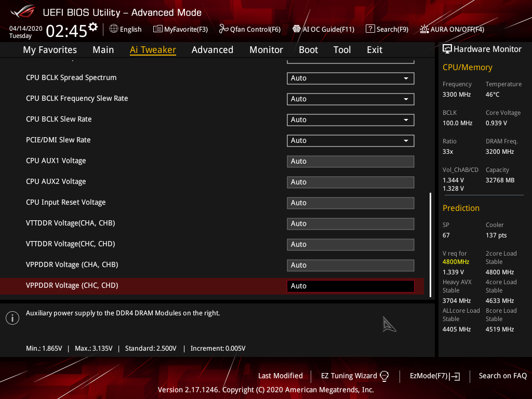
Task: Click the MyFavorite list icon
Action: (158, 29)
